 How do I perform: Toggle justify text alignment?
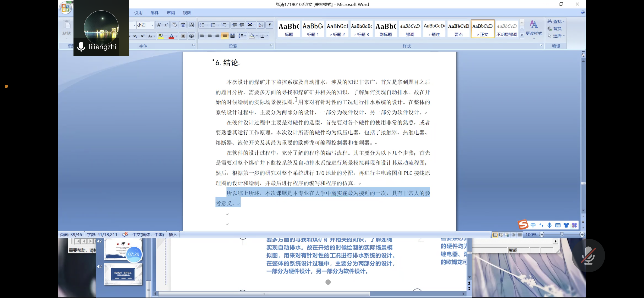pyautogui.click(x=225, y=36)
